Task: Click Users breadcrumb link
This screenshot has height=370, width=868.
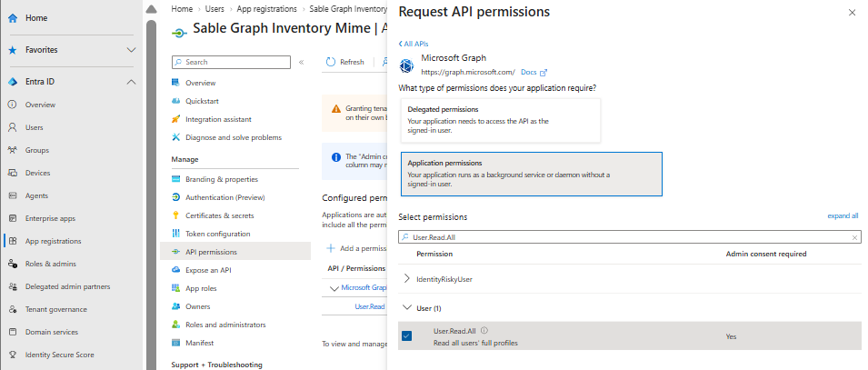Action: pyautogui.click(x=215, y=9)
